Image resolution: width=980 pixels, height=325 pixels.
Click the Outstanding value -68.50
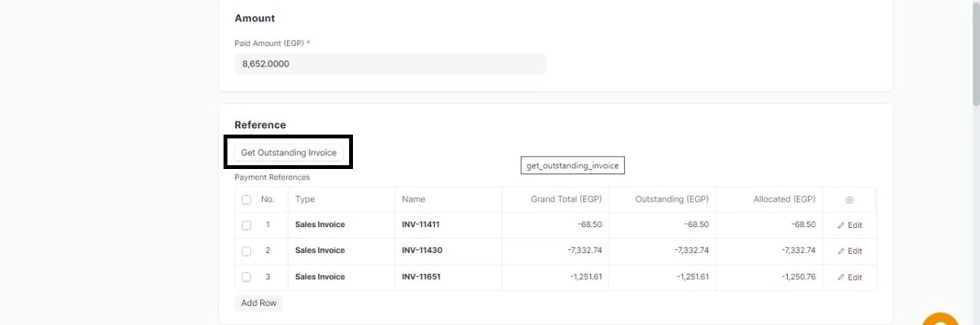click(x=696, y=225)
